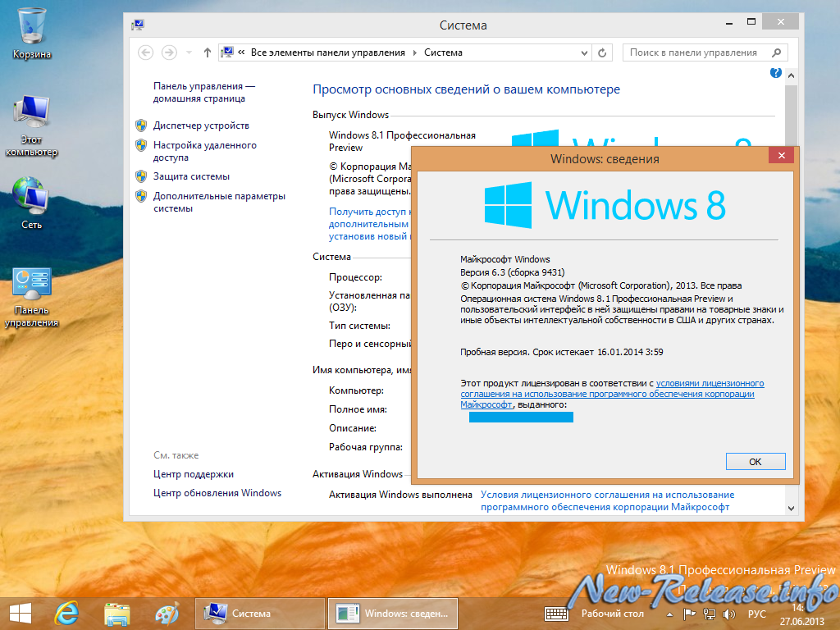840x630 pixels.
Task: Open Paint from the taskbar
Action: (x=167, y=614)
